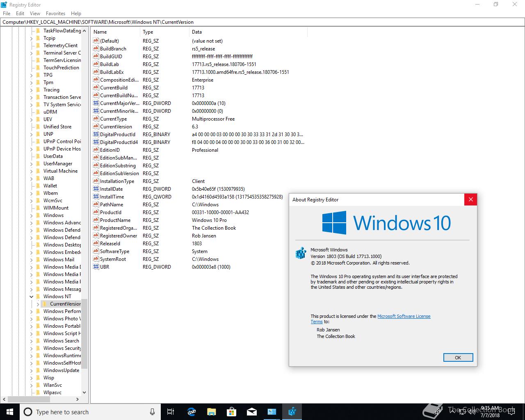The image size is (525, 420).
Task: Click the ProductName string value icon
Action: point(96,220)
